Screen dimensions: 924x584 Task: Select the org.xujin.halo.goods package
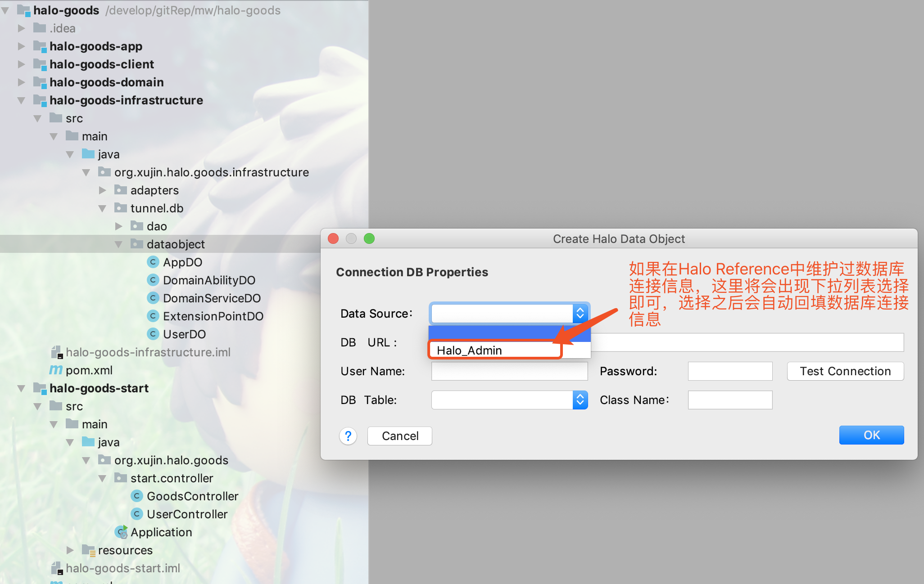(171, 460)
